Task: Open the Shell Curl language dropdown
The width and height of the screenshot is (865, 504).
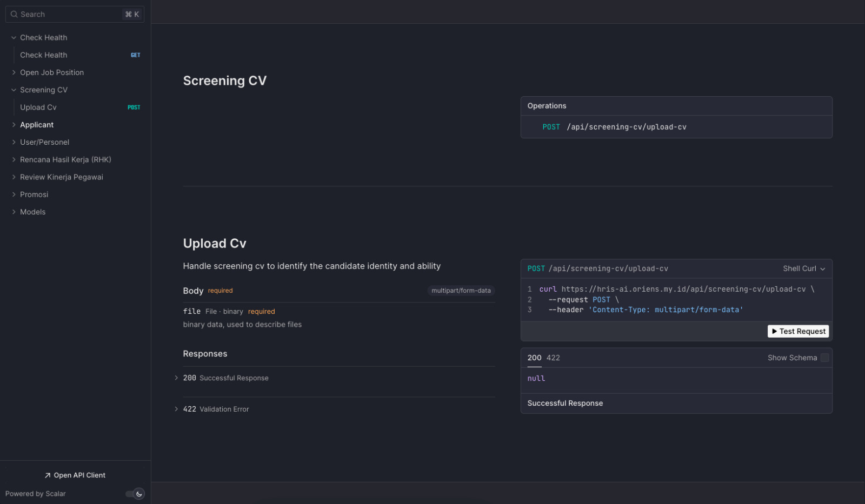Action: [x=803, y=268]
